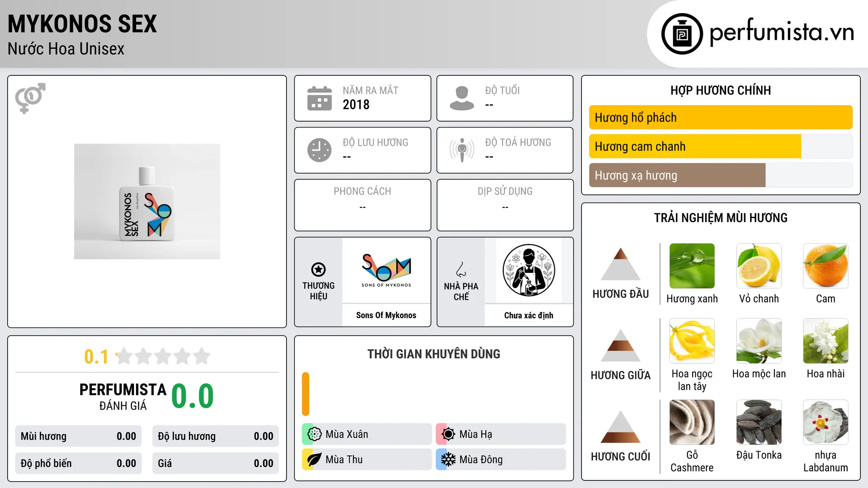Click the perfumista.vn site name
The width and height of the screenshot is (868, 488).
[782, 32]
